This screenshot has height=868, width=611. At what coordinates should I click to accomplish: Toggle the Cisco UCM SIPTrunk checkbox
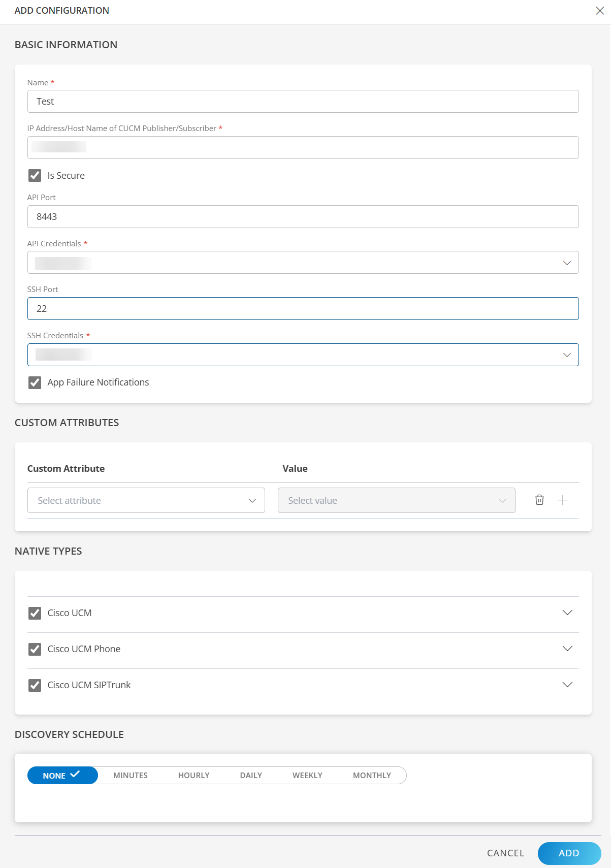tap(35, 685)
